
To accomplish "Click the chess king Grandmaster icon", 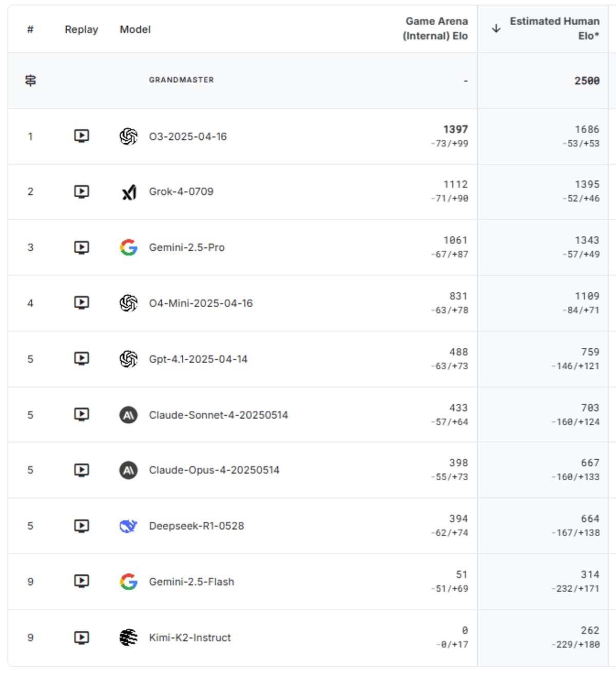I will 30,81.
